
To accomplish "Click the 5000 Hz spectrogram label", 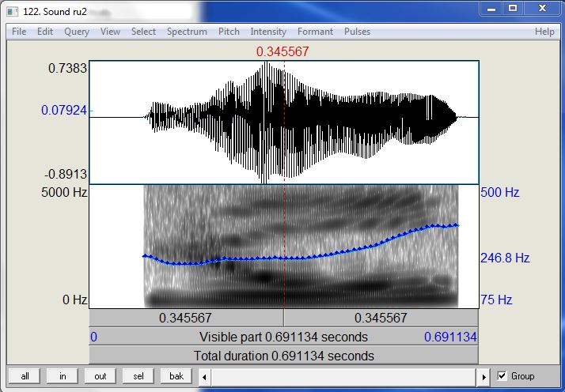I will 64,192.
